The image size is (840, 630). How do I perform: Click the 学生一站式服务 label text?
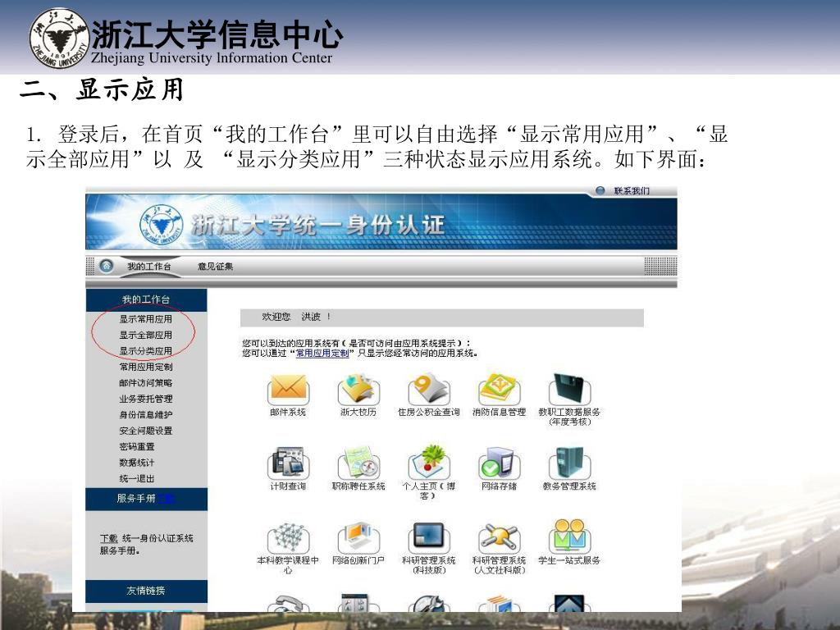[569, 560]
